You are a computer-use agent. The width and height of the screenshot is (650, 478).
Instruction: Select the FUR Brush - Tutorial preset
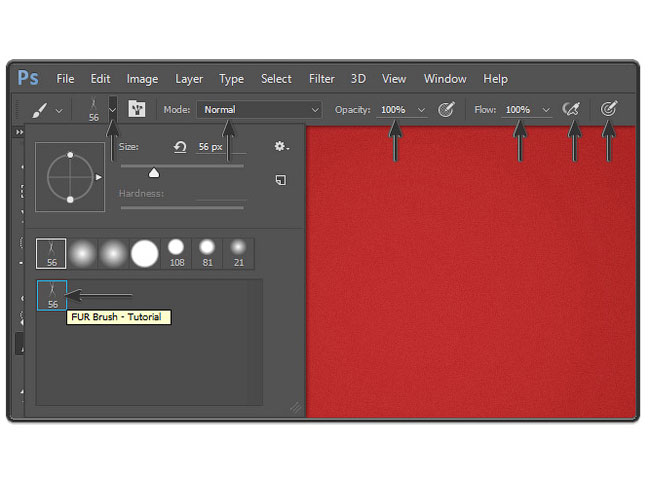point(52,295)
